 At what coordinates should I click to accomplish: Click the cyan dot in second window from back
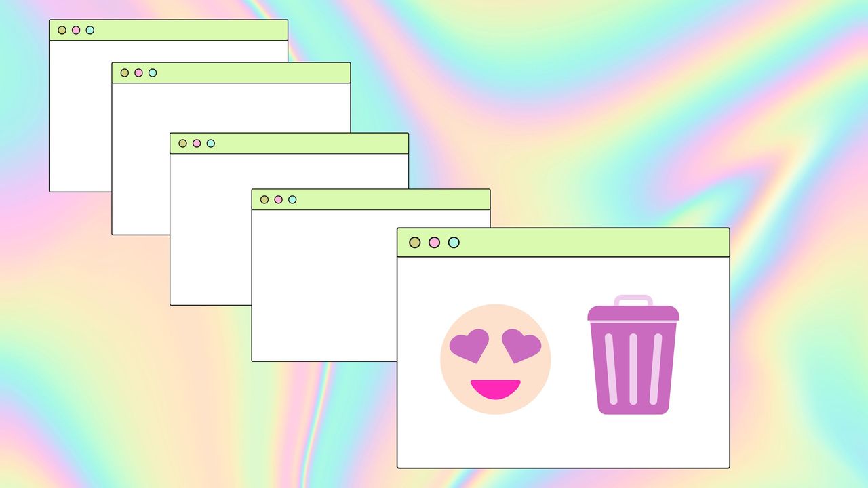point(153,73)
